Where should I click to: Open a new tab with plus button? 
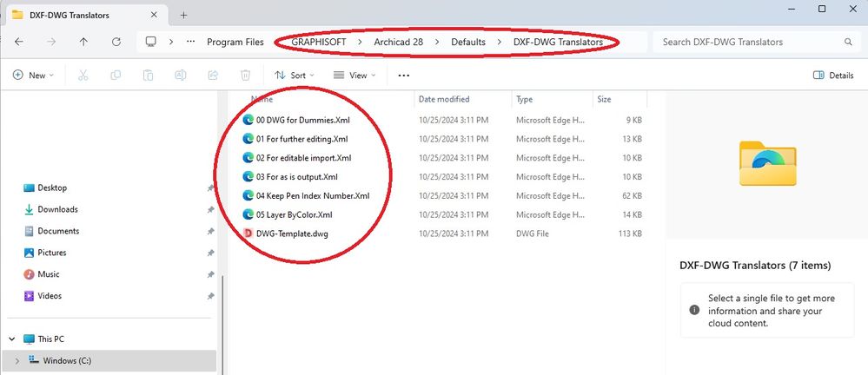tap(184, 15)
